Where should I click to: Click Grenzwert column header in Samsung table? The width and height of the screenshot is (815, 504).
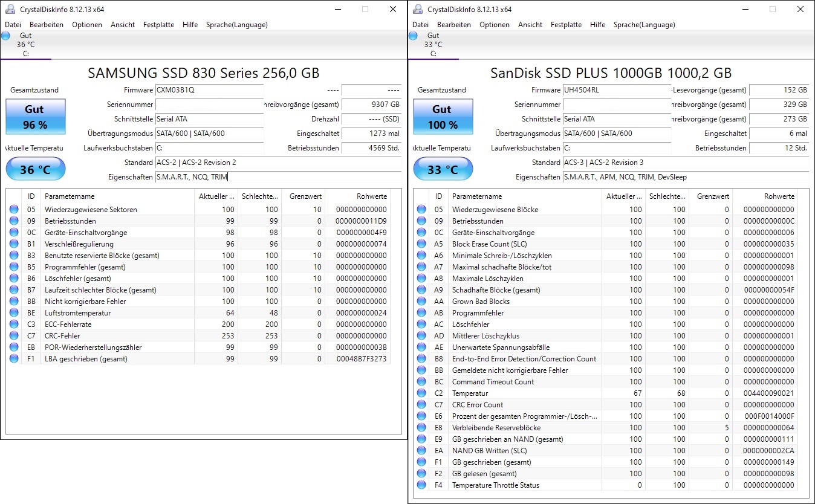pyautogui.click(x=304, y=196)
